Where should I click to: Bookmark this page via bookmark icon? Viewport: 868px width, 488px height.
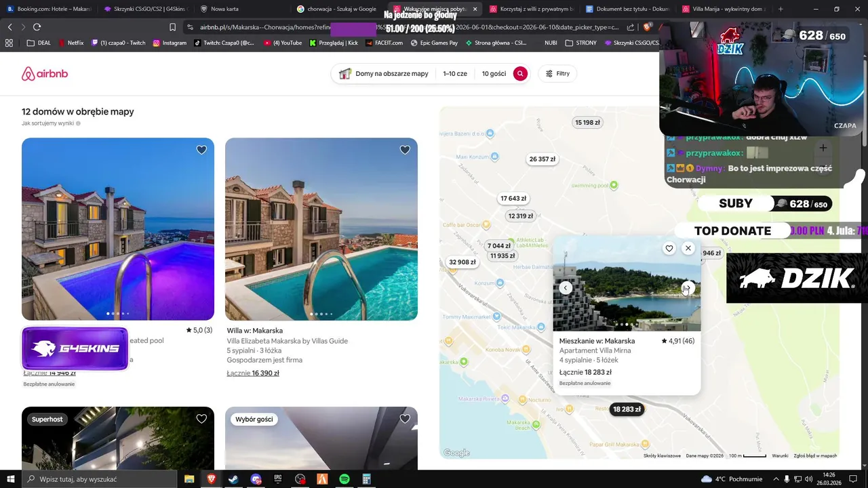tap(172, 27)
